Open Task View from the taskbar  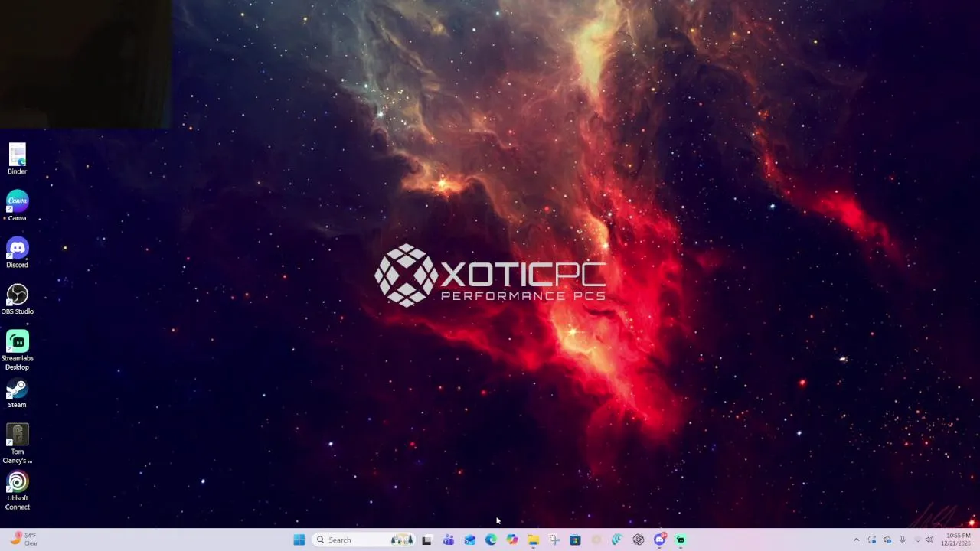point(427,540)
